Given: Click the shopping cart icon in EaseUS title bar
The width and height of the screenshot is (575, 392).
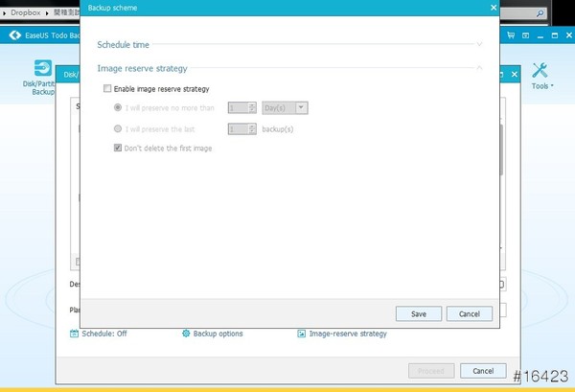Looking at the screenshot, I should [x=511, y=35].
